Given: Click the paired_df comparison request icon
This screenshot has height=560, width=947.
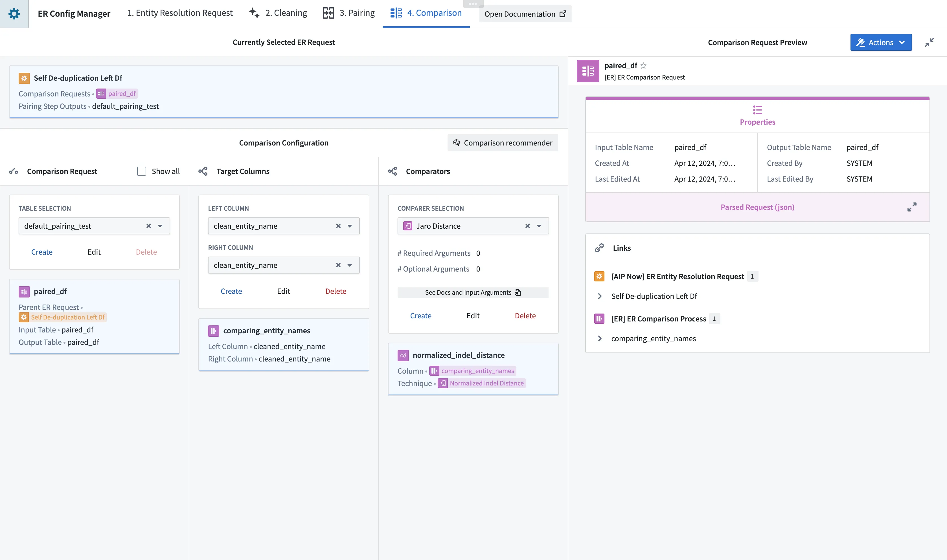Looking at the screenshot, I should 588,71.
